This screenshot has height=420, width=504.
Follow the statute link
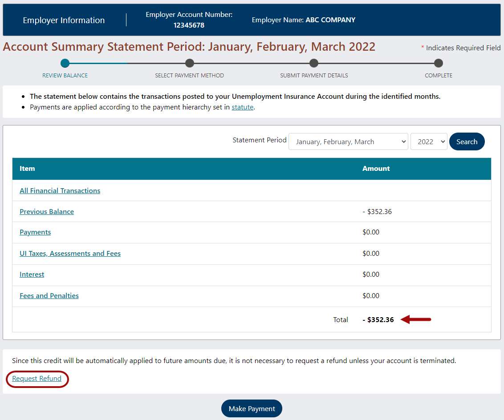[242, 107]
